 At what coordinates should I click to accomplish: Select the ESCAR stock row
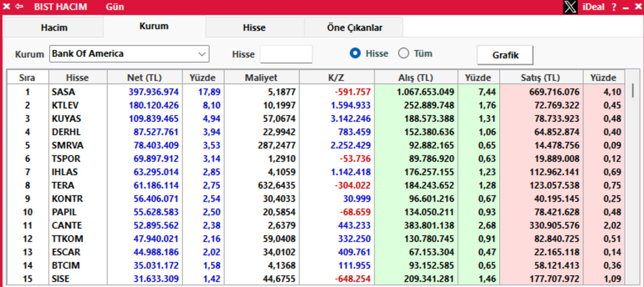tap(316, 252)
